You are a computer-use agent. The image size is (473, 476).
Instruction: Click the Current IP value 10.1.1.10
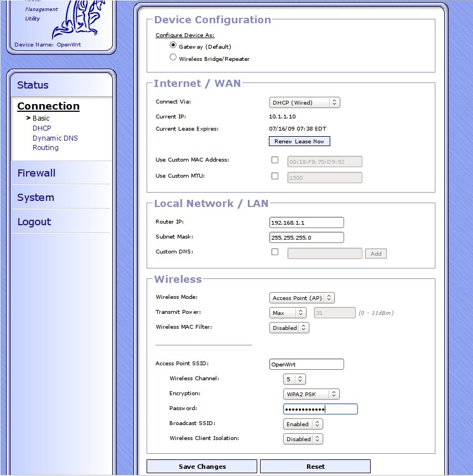[x=282, y=117]
